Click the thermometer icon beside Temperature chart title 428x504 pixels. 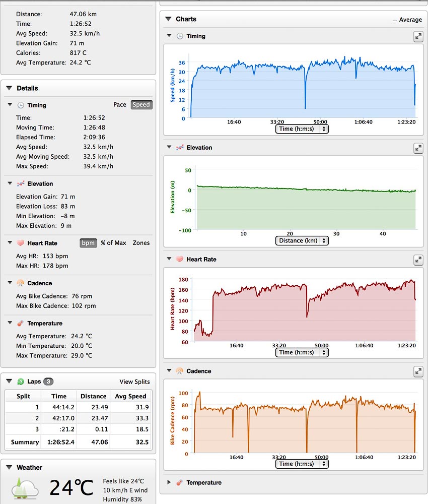[x=179, y=482]
